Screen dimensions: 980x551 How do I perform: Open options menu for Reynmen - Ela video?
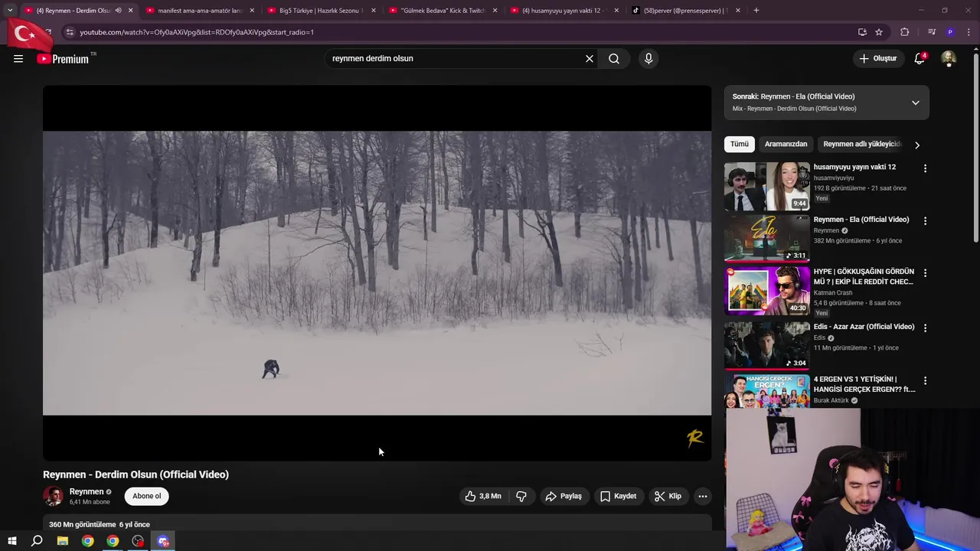coord(925,221)
